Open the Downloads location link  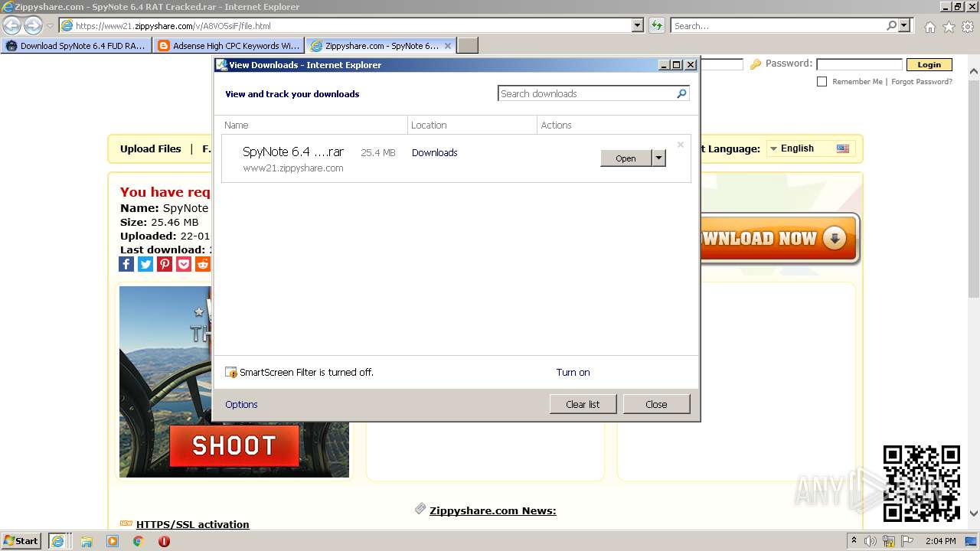pyautogui.click(x=434, y=152)
